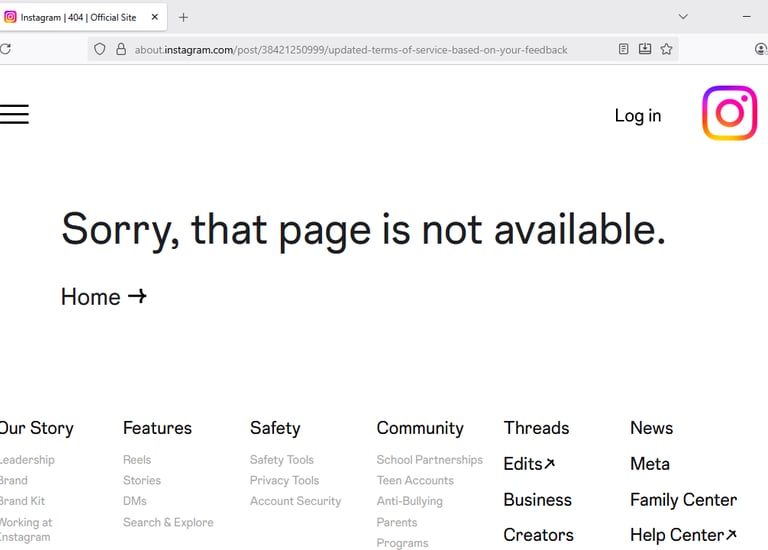
Task: Click Working at Instagram link
Action: click(25, 529)
